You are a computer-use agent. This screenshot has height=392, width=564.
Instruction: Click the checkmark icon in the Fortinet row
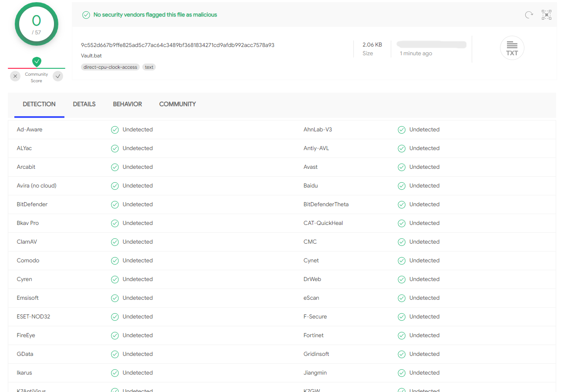(402, 335)
